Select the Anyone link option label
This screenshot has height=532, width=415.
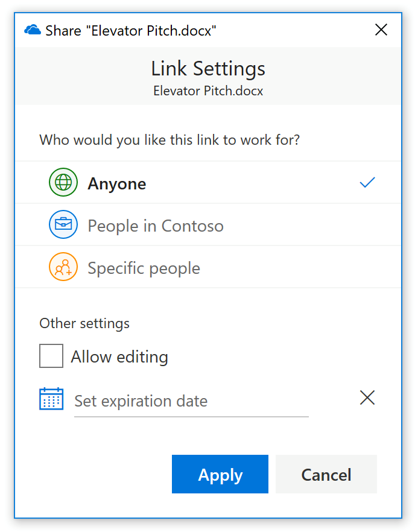tap(117, 183)
